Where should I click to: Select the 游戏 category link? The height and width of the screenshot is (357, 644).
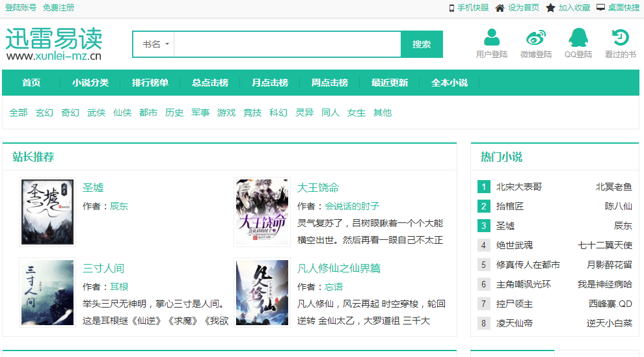[226, 112]
